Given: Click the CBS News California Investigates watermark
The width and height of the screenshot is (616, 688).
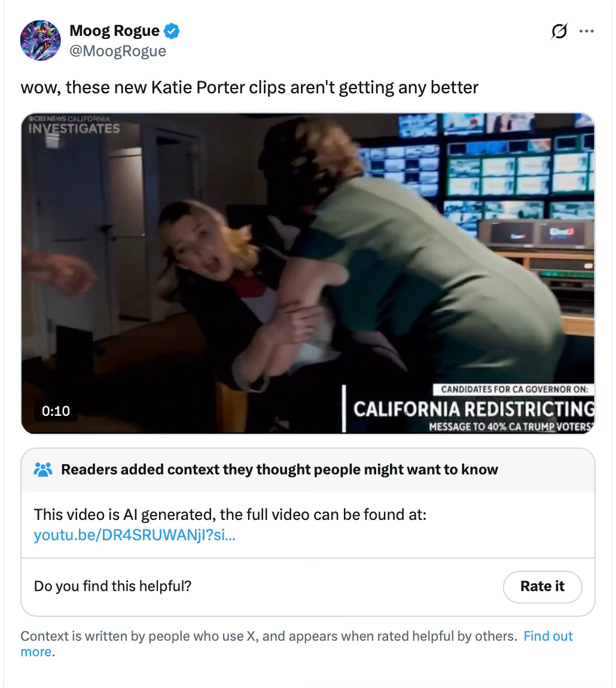Looking at the screenshot, I should pos(73,124).
